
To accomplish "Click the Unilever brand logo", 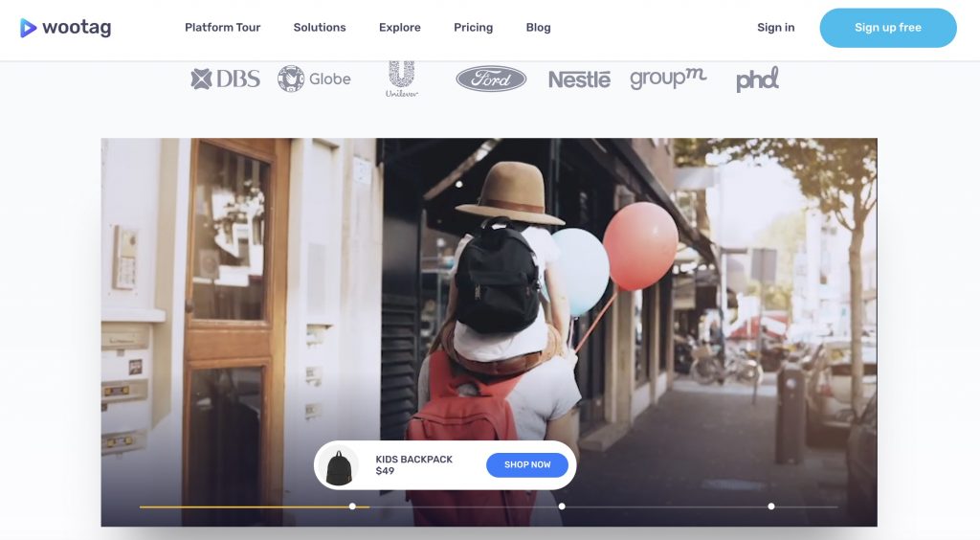I will [x=401, y=79].
